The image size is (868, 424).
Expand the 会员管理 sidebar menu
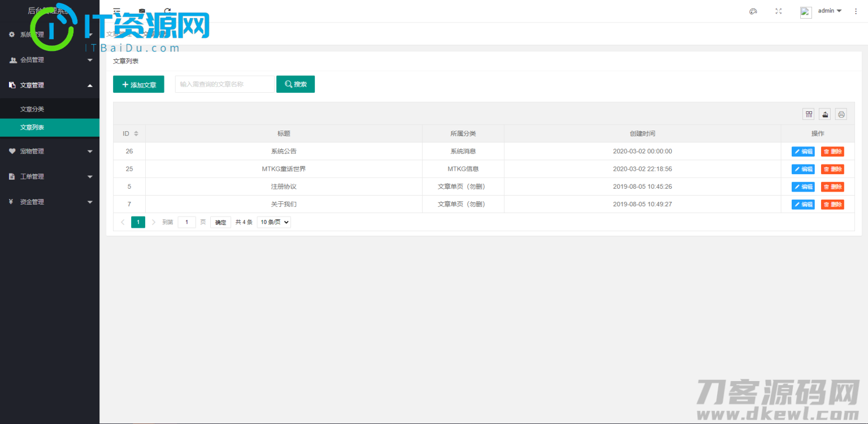tap(50, 60)
